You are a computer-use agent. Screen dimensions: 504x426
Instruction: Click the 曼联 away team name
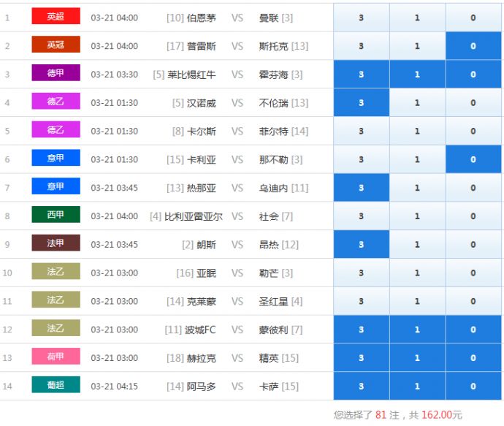point(269,18)
